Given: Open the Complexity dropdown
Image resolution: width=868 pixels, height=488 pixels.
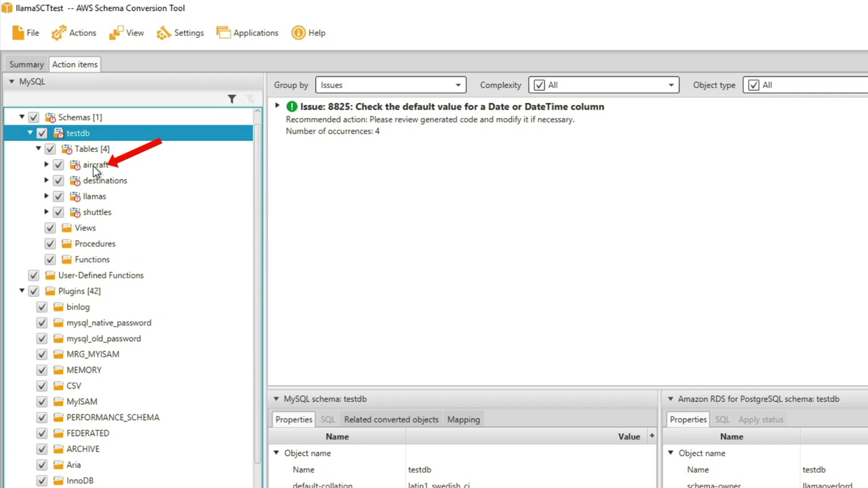Looking at the screenshot, I should (x=604, y=85).
